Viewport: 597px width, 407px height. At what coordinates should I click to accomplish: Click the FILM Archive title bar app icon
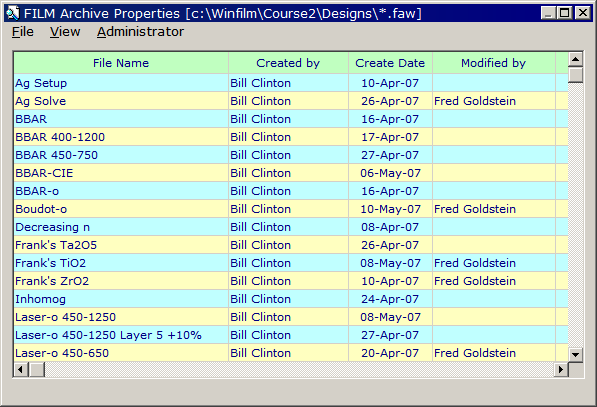tap(13, 13)
